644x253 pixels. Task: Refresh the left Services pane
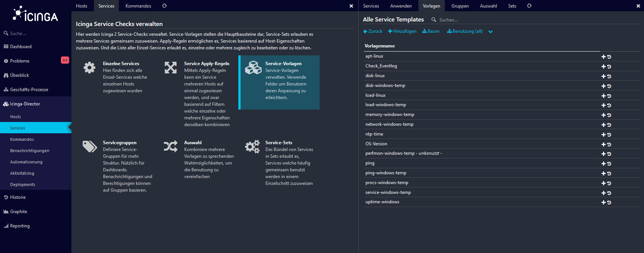[164, 6]
